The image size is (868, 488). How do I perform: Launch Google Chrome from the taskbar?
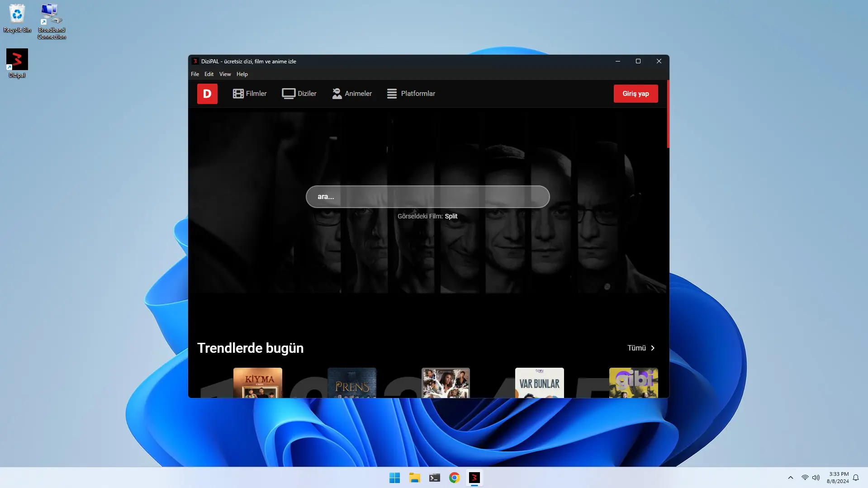click(454, 478)
